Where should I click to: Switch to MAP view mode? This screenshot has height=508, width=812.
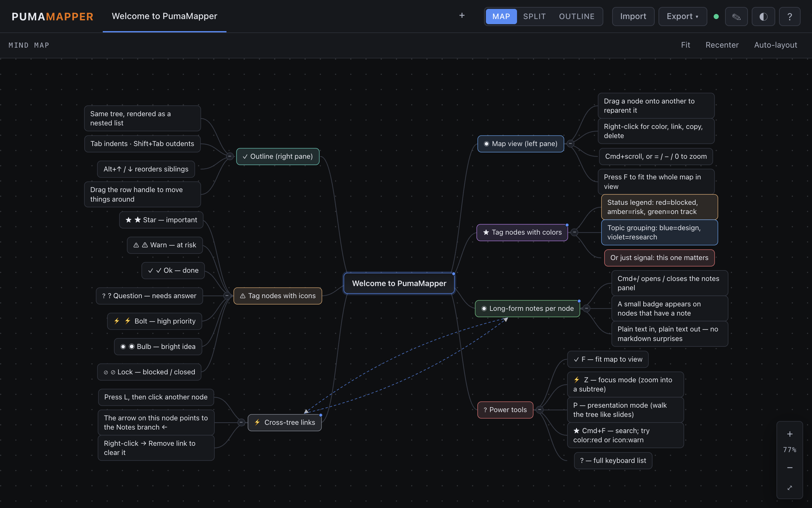pyautogui.click(x=501, y=17)
